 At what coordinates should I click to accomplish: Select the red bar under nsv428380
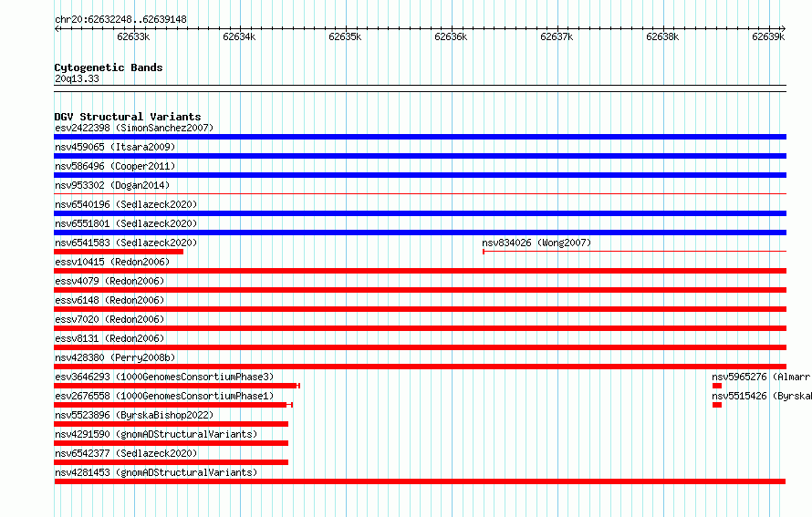(420, 367)
